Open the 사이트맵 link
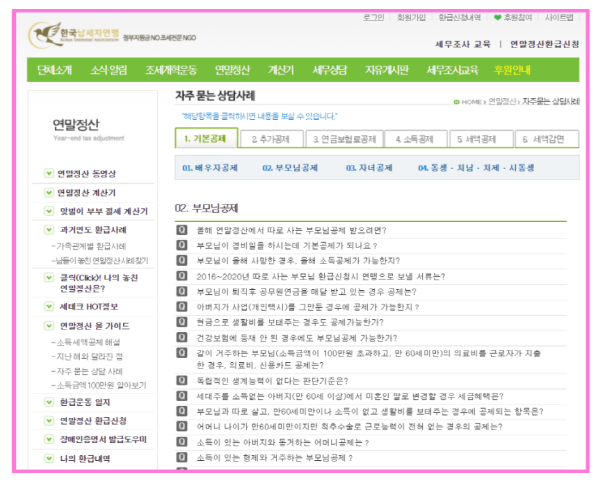 [559, 18]
